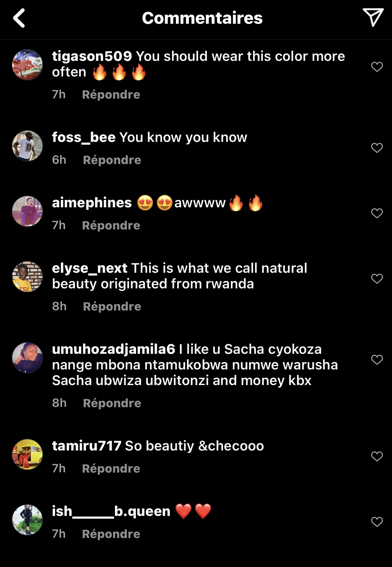The width and height of the screenshot is (392, 567).
Task: Heart the ish_____b.queen comment
Action: point(377,522)
